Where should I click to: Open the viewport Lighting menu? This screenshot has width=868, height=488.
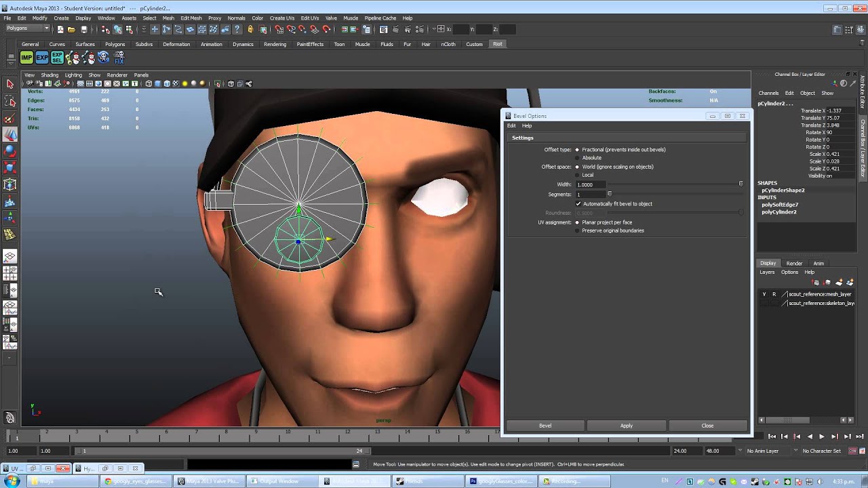(73, 75)
